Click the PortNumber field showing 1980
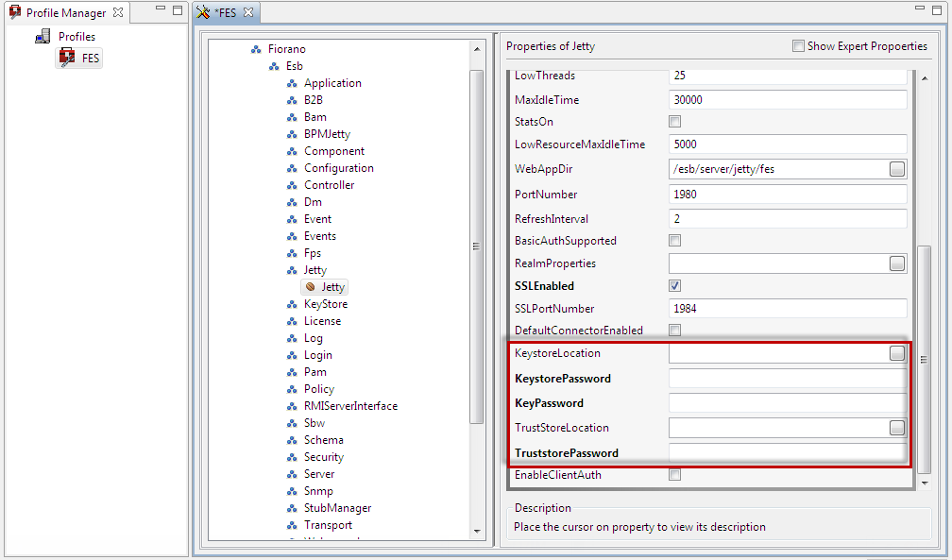The image size is (952, 560). 788,195
